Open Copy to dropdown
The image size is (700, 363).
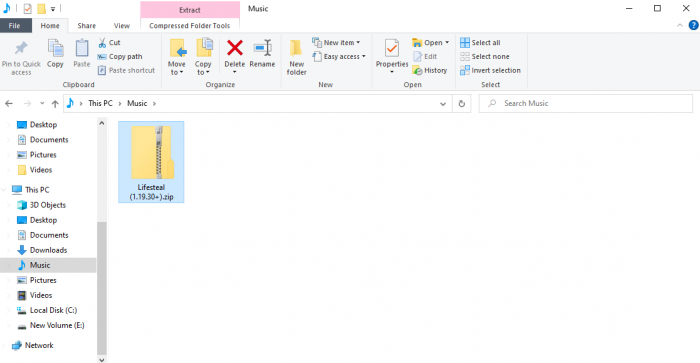pos(203,68)
